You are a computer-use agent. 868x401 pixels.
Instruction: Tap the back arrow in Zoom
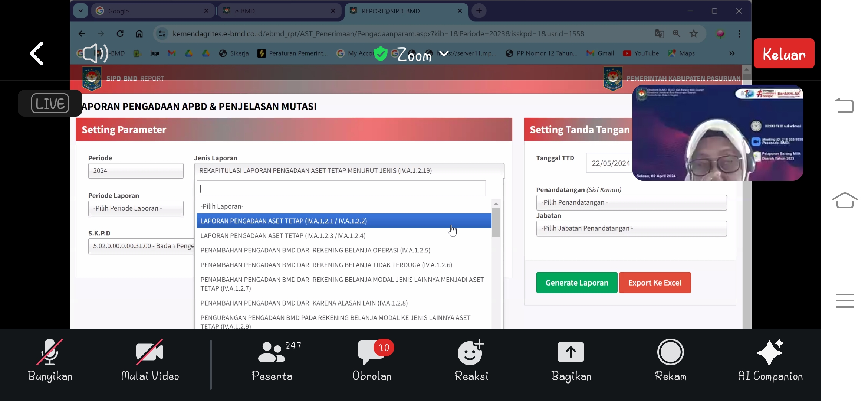pyautogui.click(x=37, y=53)
